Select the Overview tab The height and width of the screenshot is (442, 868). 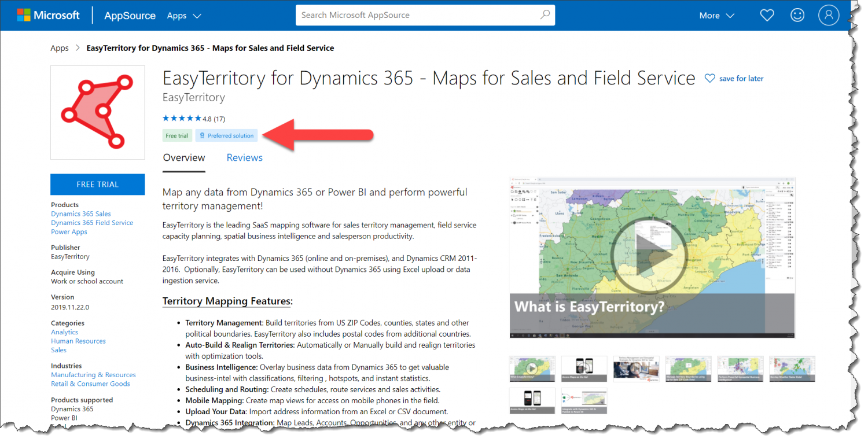(183, 157)
